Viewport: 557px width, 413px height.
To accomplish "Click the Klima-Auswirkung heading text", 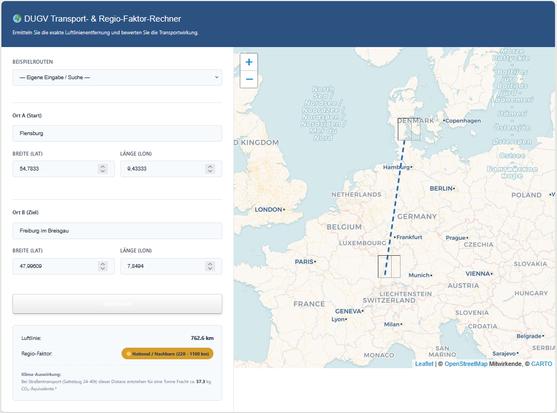I will 41,374.
